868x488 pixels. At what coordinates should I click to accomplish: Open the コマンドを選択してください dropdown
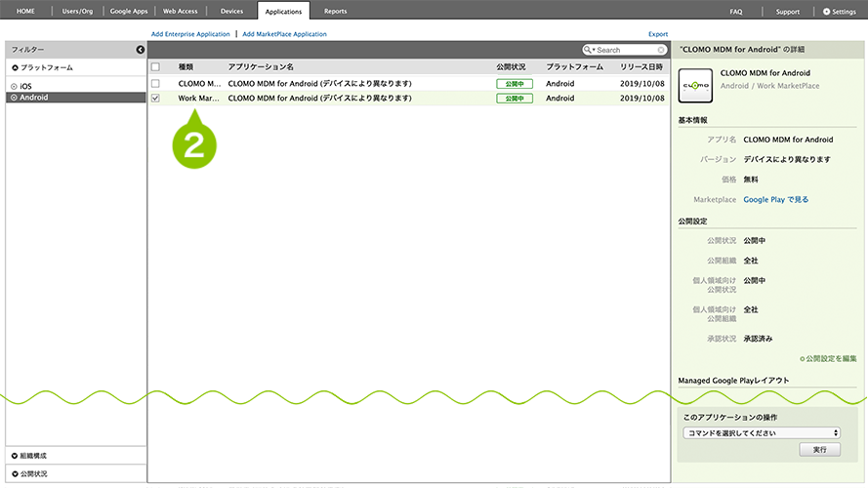tap(762, 433)
